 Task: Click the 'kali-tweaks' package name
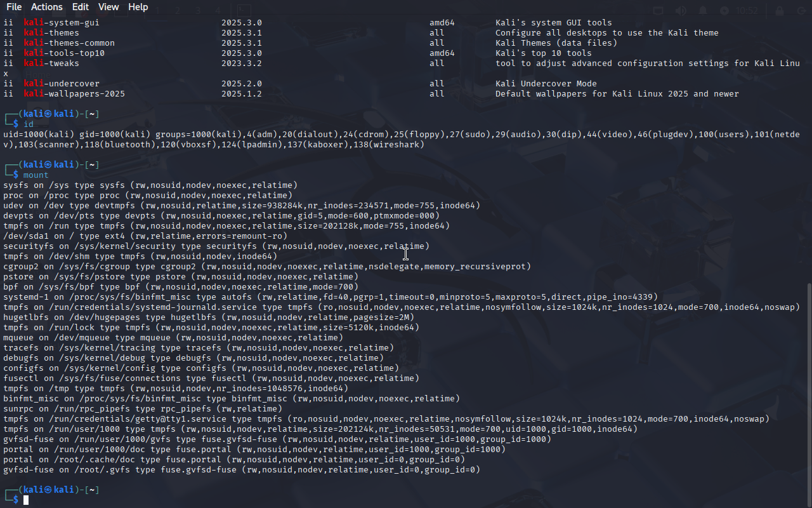click(x=51, y=63)
